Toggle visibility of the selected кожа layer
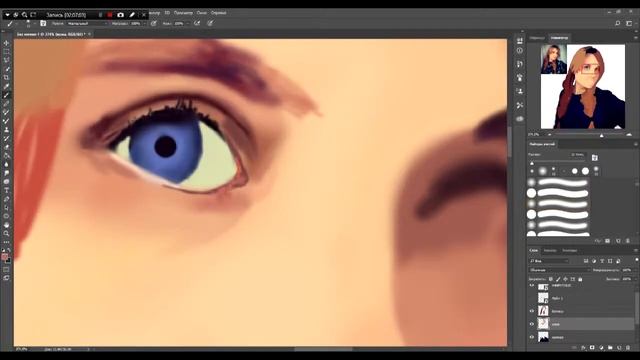 click(x=532, y=324)
